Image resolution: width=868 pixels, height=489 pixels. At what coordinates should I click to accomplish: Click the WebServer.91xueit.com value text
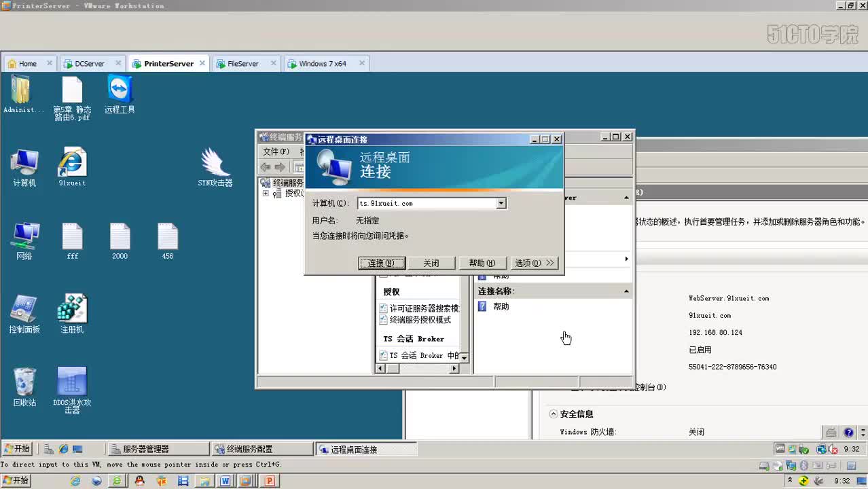click(x=729, y=298)
